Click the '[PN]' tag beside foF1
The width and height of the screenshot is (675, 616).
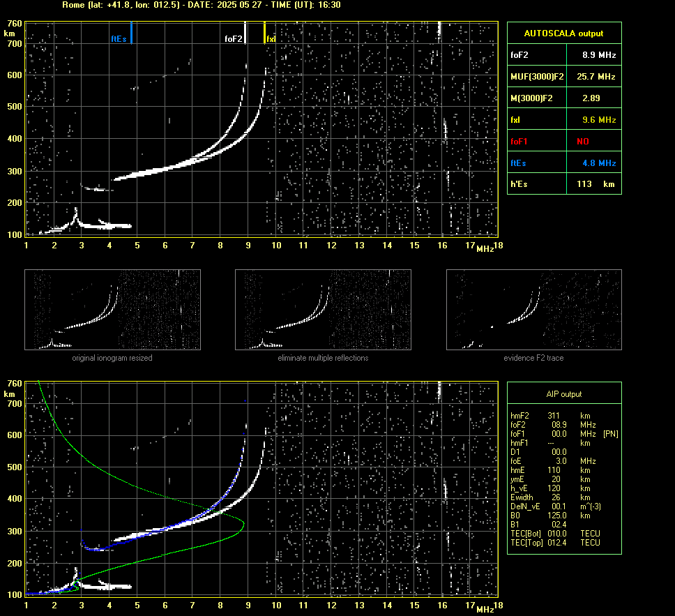click(x=610, y=434)
